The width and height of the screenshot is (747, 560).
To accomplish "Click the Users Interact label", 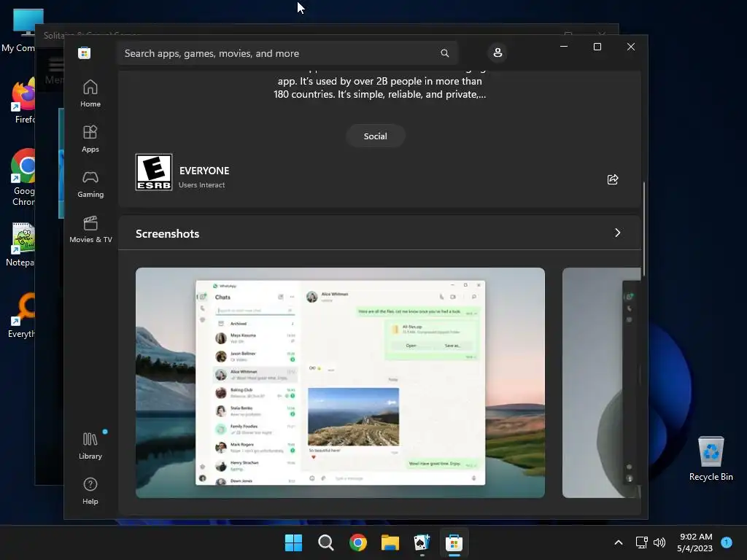I will 201,185.
